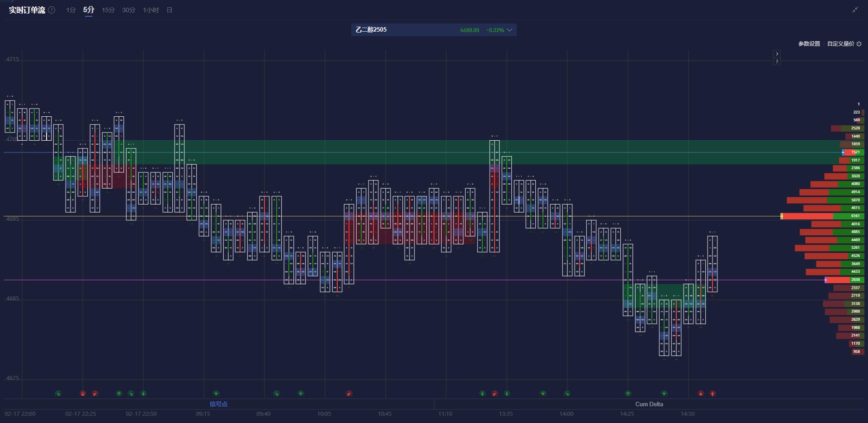Select the 1小时 timeframe

[x=151, y=10]
